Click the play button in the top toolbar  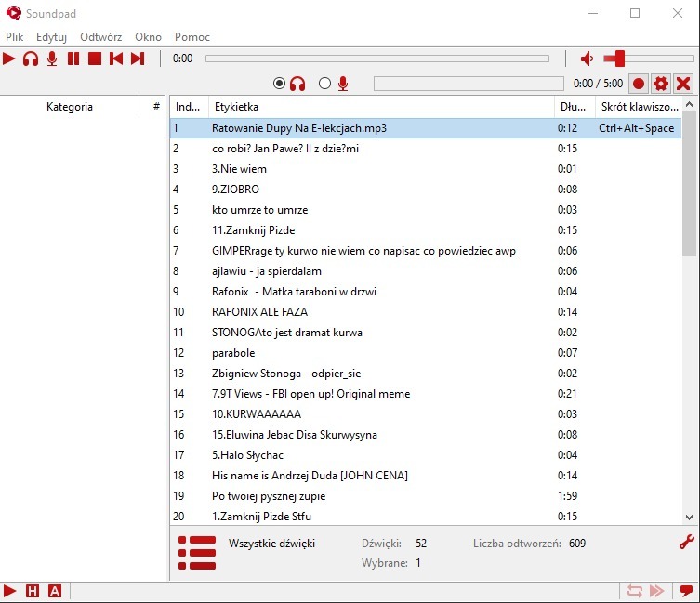9,59
